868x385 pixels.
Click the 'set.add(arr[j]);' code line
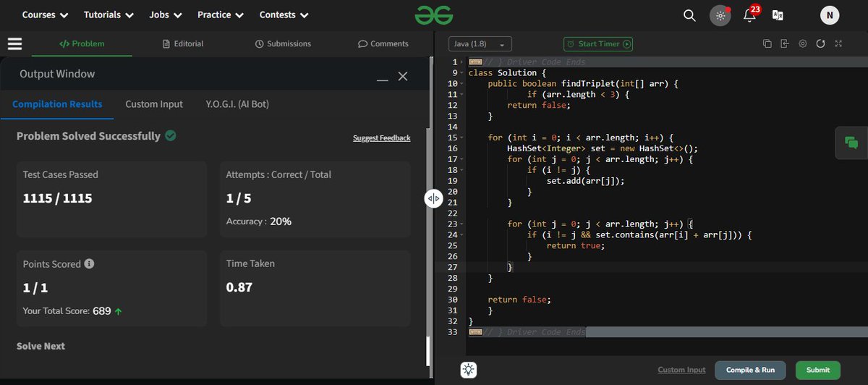585,181
